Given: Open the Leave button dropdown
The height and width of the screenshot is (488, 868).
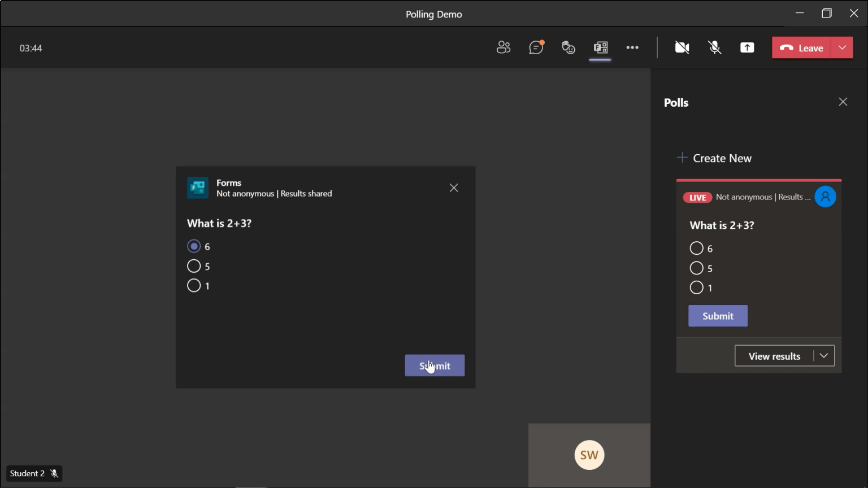Looking at the screenshot, I should tap(842, 47).
